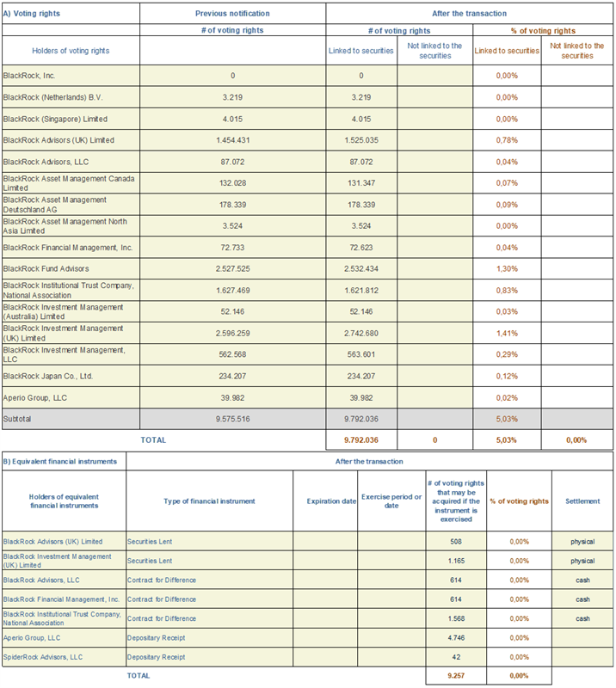
Task: Select after-transaction value 72.623
Action: (x=361, y=248)
